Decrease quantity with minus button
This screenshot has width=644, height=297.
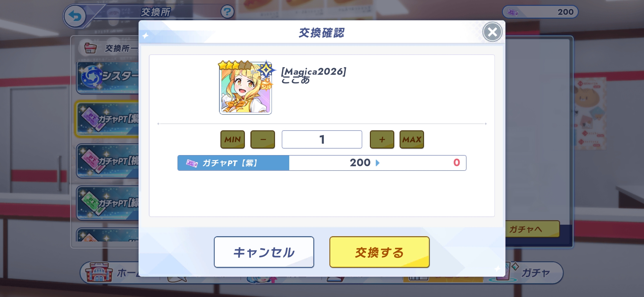pyautogui.click(x=263, y=139)
